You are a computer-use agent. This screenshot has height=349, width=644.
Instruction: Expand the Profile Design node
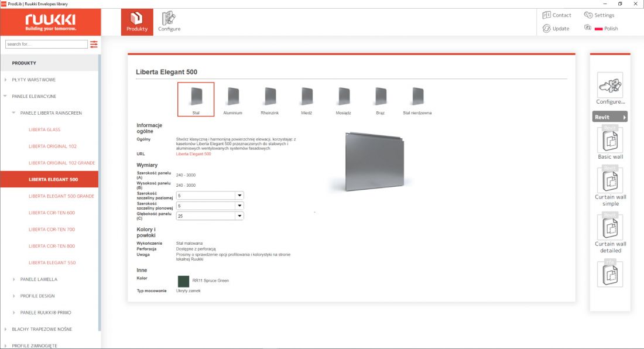click(x=13, y=296)
